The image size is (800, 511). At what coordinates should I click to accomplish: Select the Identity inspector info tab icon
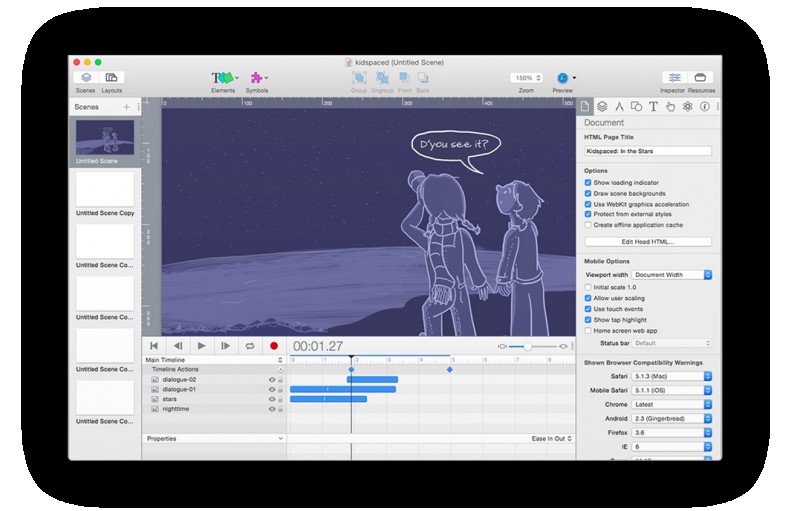[705, 107]
